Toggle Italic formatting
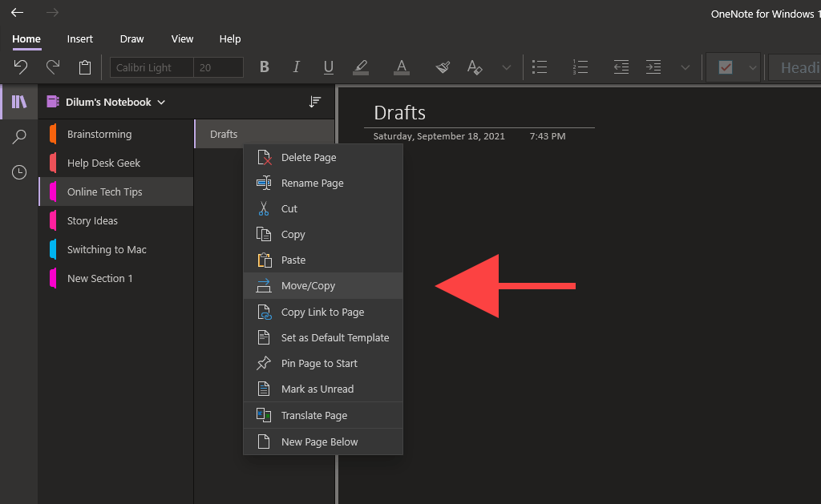 click(297, 67)
